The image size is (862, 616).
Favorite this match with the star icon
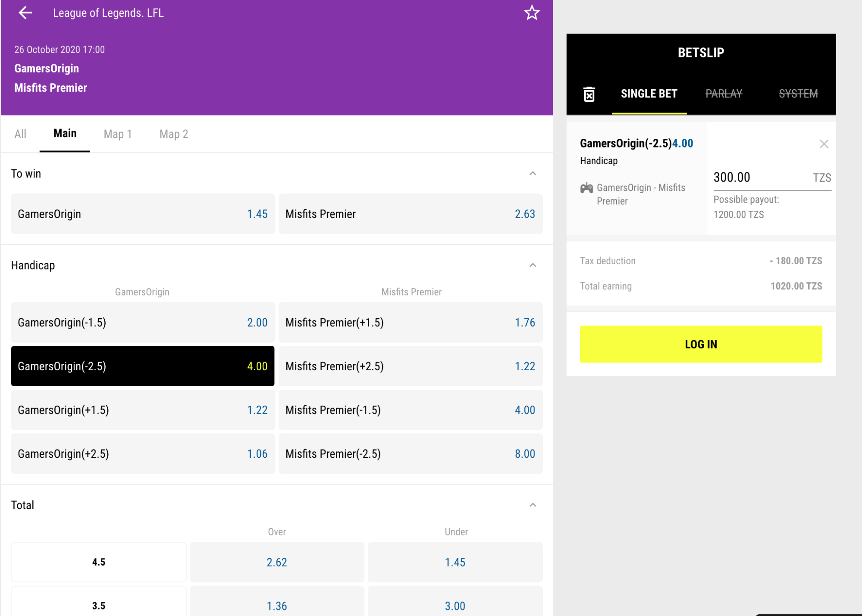coord(532,13)
